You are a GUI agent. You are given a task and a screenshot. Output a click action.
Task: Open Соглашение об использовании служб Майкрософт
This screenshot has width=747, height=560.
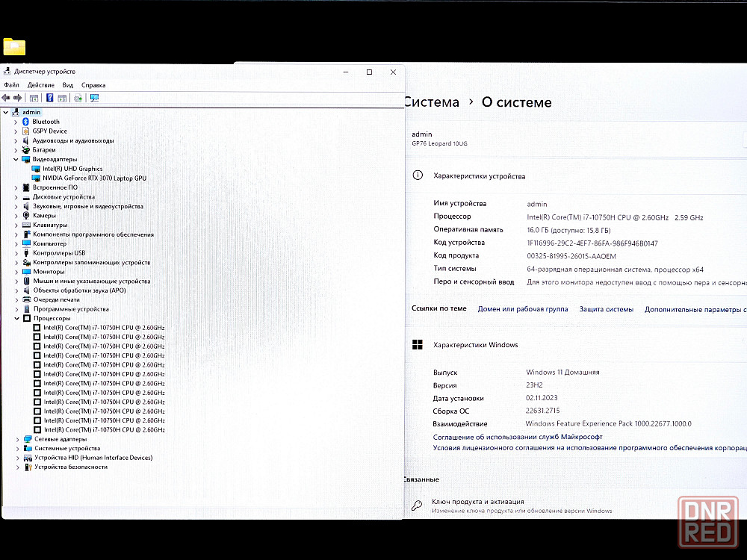click(518, 437)
